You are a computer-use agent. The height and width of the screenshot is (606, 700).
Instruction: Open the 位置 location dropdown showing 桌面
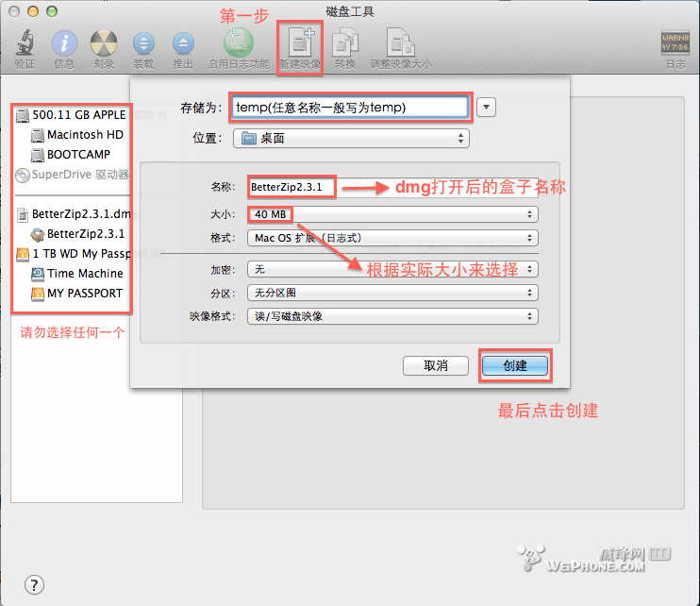pyautogui.click(x=351, y=138)
